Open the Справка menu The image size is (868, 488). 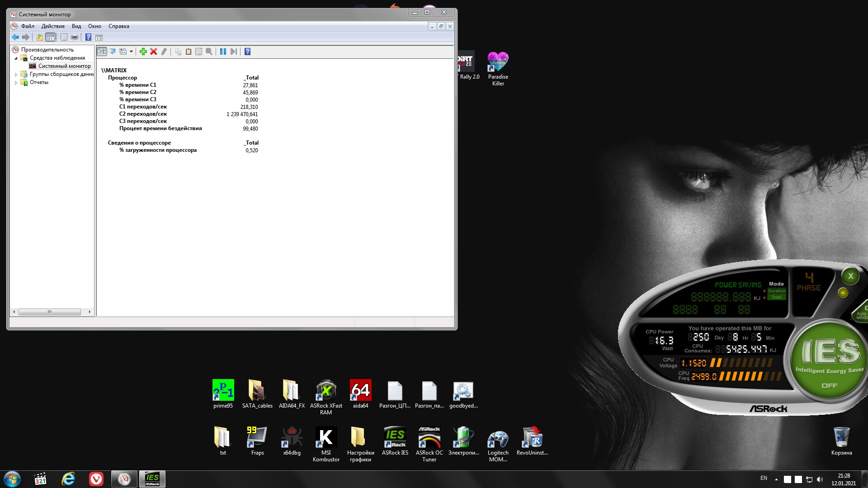(x=118, y=26)
